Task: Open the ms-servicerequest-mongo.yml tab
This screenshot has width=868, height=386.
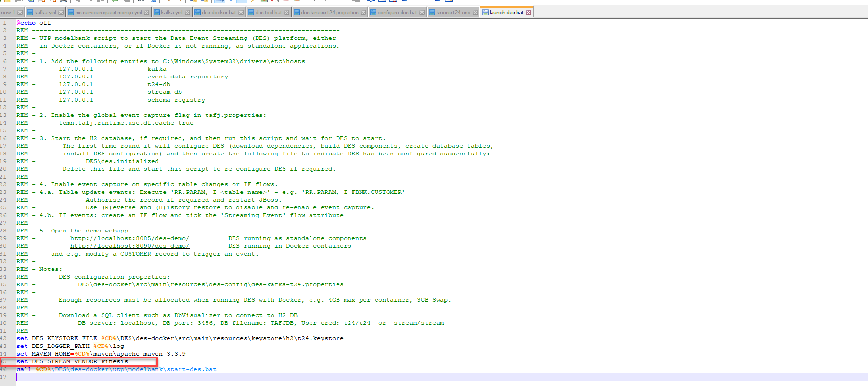Action: (108, 13)
